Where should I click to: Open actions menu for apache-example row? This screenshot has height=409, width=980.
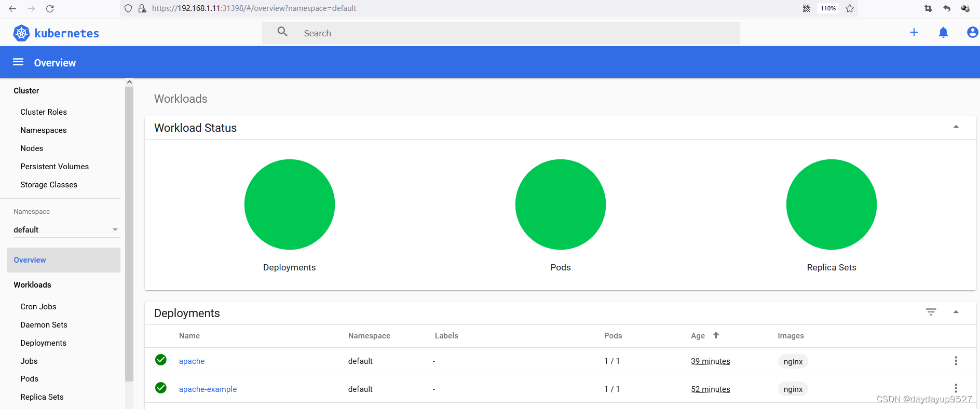click(956, 388)
